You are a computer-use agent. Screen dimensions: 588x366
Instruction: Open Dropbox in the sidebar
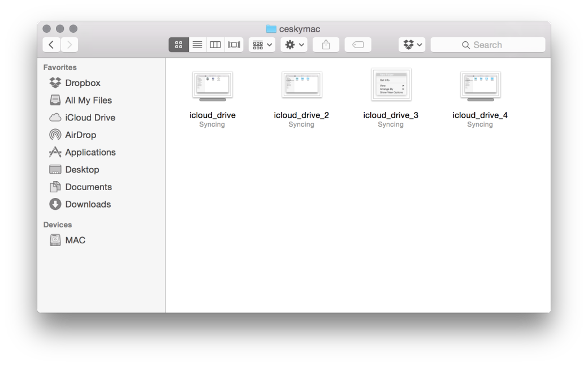(82, 83)
